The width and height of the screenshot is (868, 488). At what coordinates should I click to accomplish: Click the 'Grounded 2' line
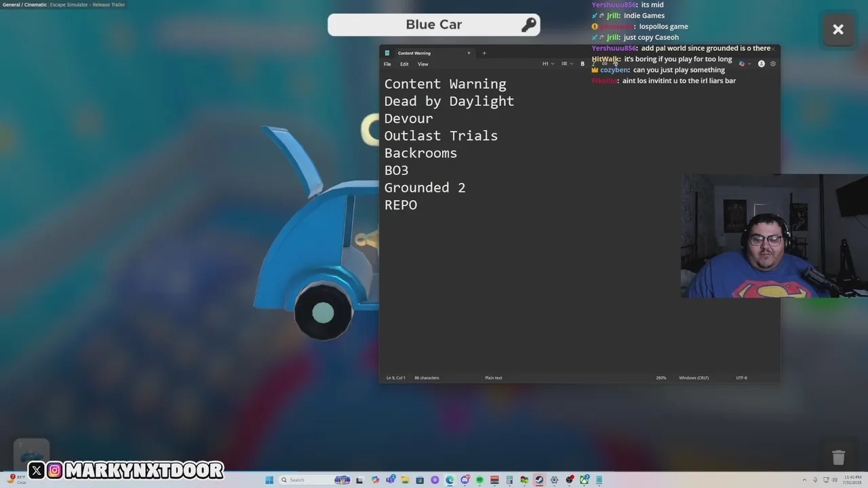pos(425,188)
